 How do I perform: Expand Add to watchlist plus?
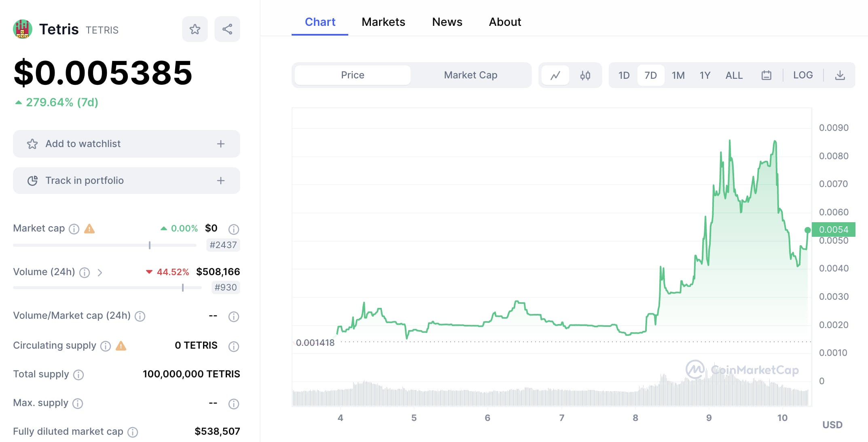coord(220,144)
